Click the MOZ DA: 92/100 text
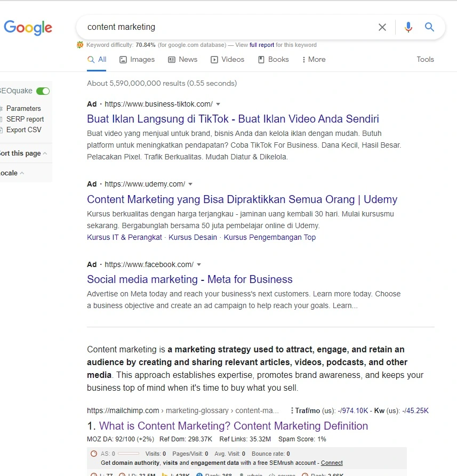Screen dimensions: 457x476 click(x=121, y=439)
